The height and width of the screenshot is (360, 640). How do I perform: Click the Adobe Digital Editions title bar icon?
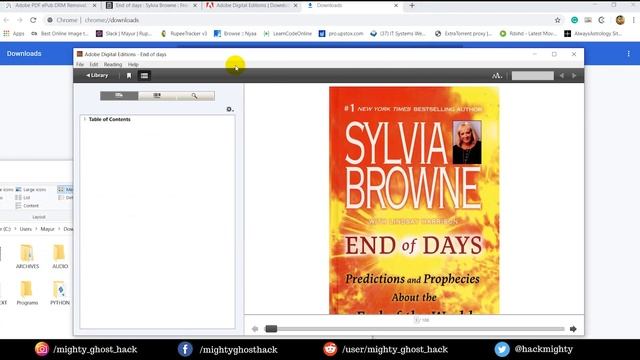(x=80, y=54)
